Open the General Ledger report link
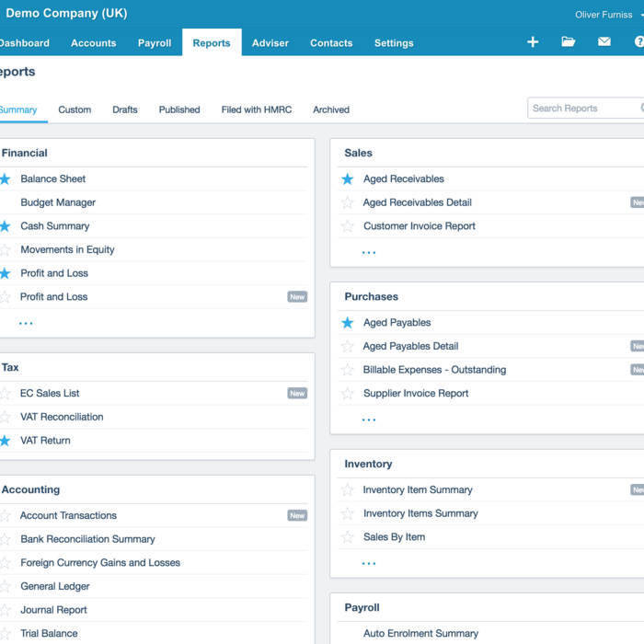 coord(55,586)
